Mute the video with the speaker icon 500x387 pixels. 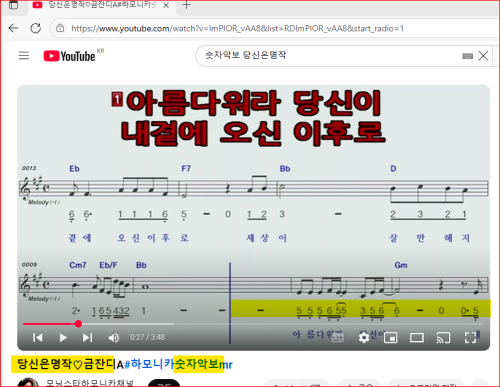click(113, 338)
